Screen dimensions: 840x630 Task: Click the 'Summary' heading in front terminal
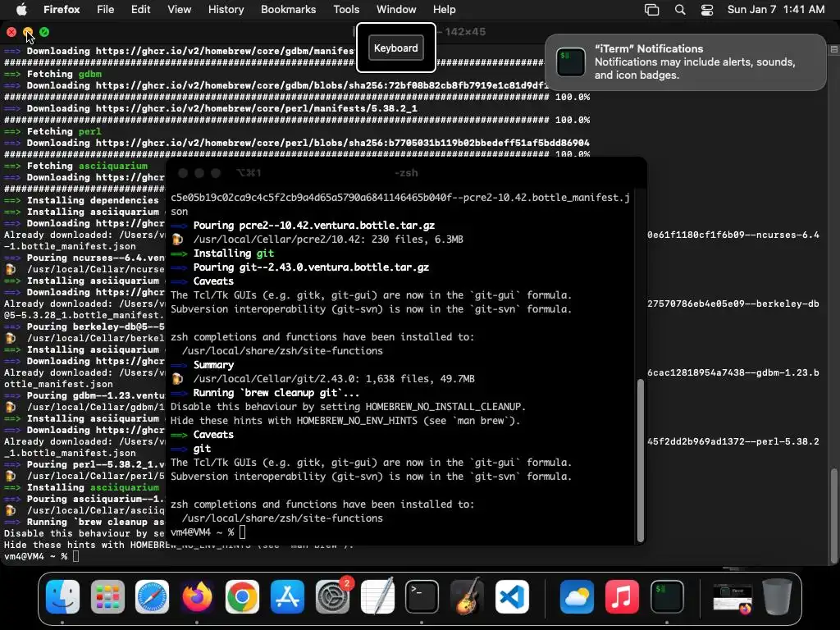pos(214,365)
